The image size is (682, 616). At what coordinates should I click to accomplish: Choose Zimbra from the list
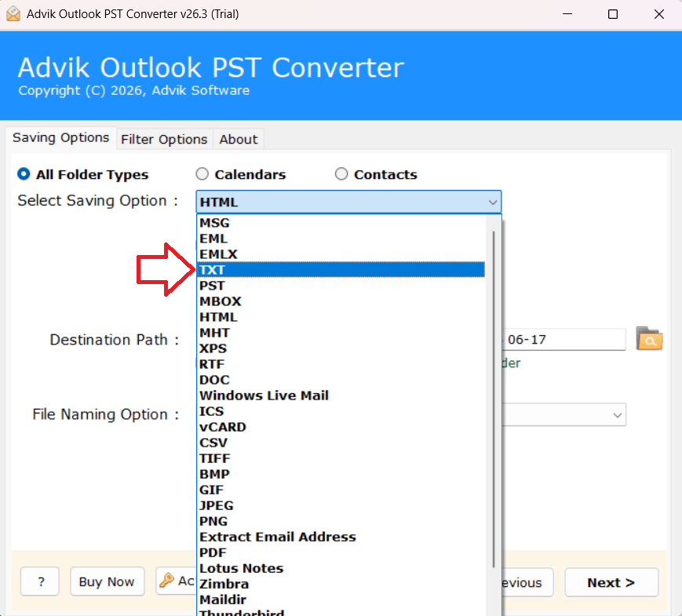point(341,584)
